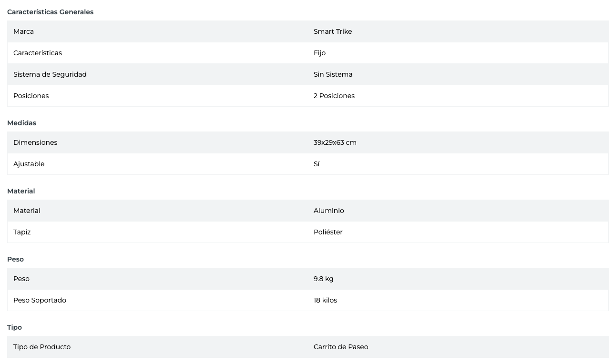Click the 18 kilos value

pos(325,300)
